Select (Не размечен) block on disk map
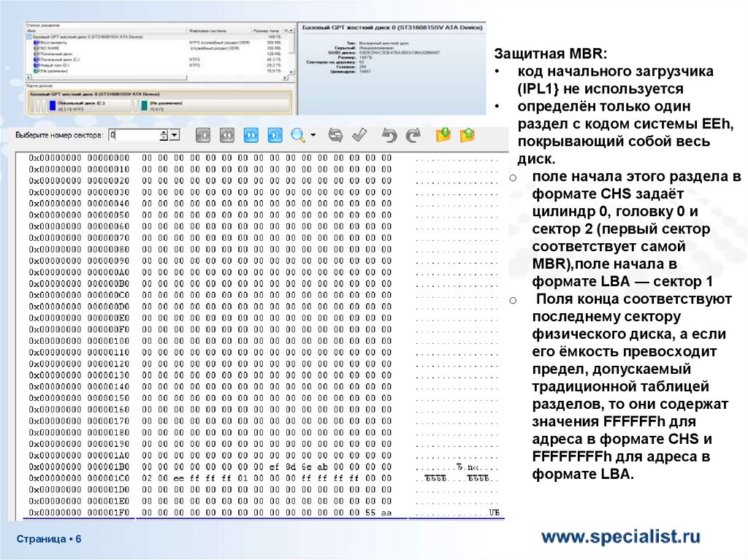 pyautogui.click(x=214, y=106)
